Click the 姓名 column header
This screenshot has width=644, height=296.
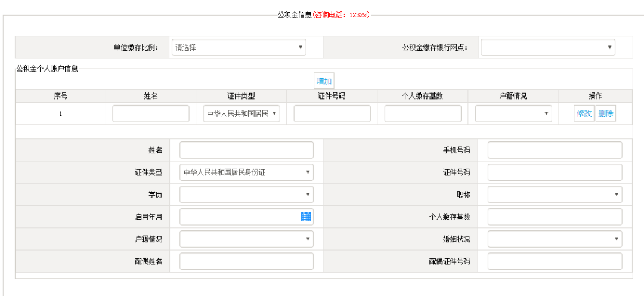[151, 96]
